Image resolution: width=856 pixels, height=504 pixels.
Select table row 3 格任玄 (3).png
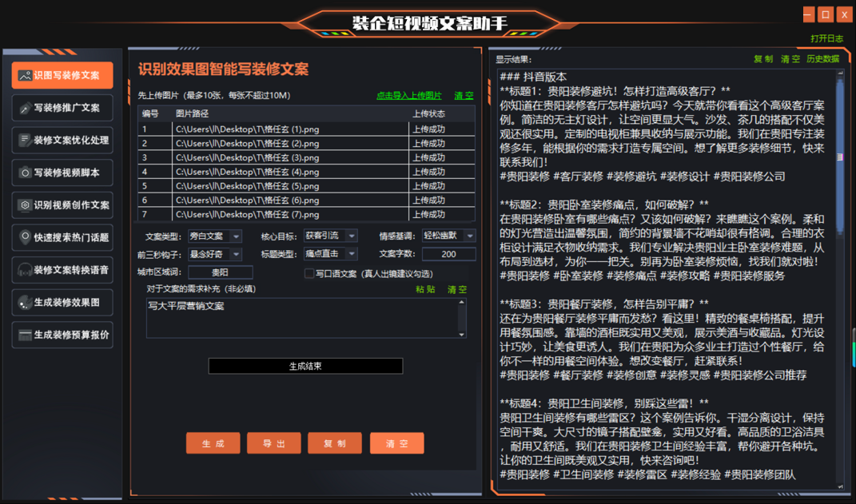tap(306, 157)
